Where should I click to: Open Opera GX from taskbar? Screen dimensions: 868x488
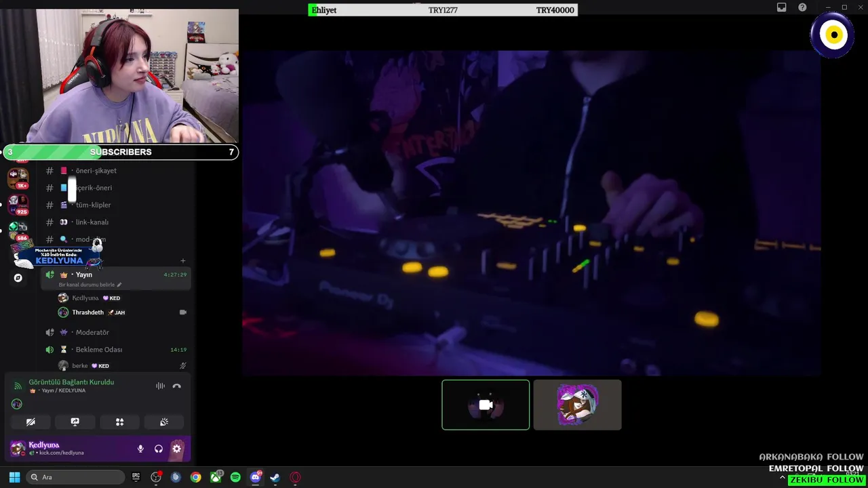click(295, 477)
